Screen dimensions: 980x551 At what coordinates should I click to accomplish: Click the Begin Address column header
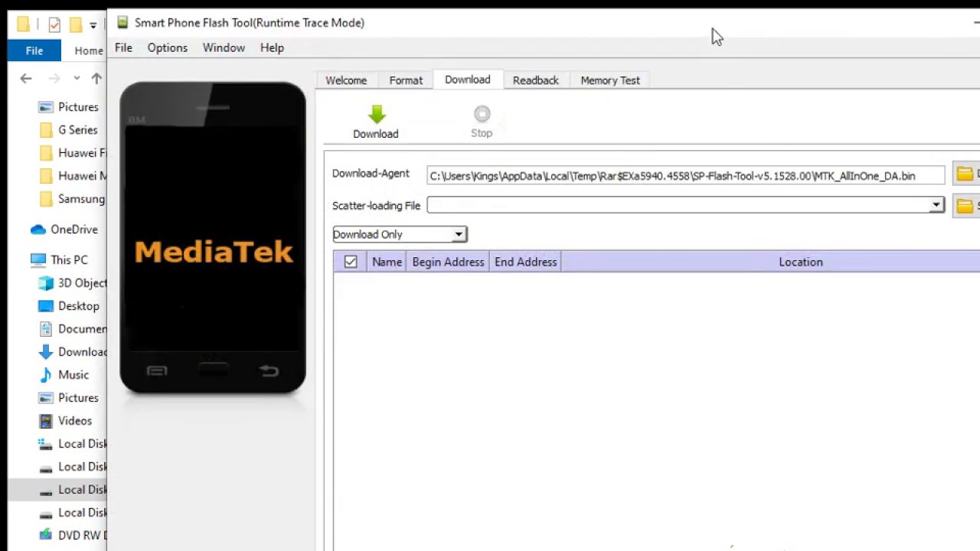point(448,262)
